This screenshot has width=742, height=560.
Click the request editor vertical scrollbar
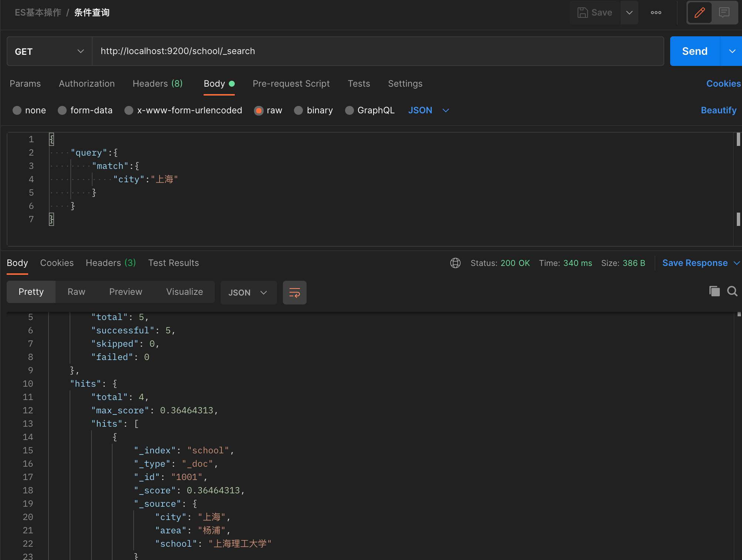(738, 189)
